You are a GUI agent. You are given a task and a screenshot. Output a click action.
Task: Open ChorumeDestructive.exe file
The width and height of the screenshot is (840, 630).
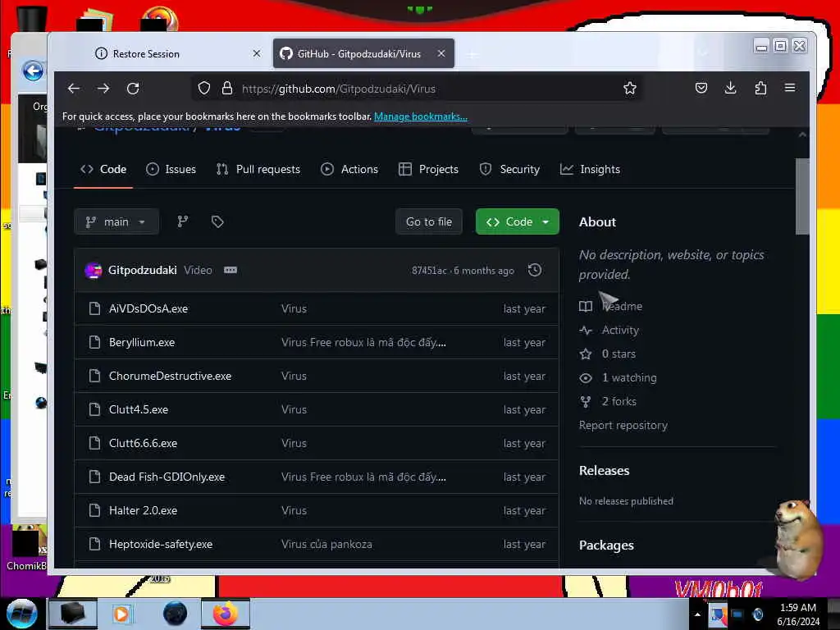click(x=171, y=376)
